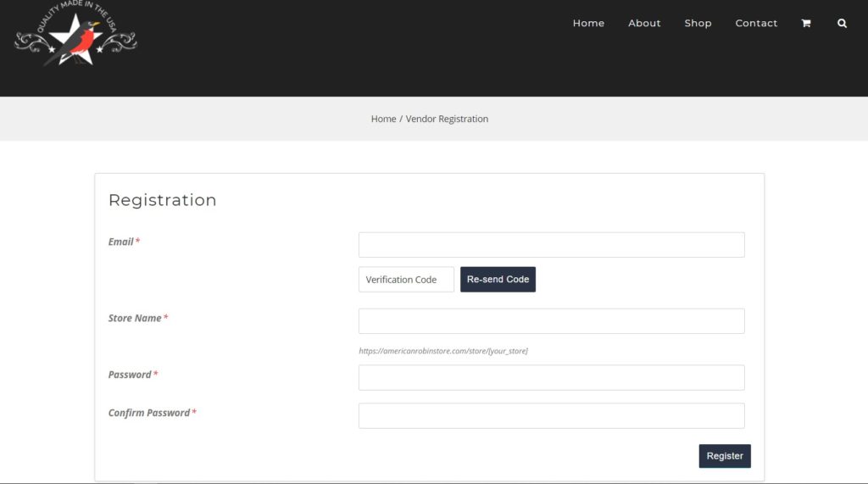Click the search magnifier icon
Viewport: 868px width, 484px height.
(x=842, y=24)
